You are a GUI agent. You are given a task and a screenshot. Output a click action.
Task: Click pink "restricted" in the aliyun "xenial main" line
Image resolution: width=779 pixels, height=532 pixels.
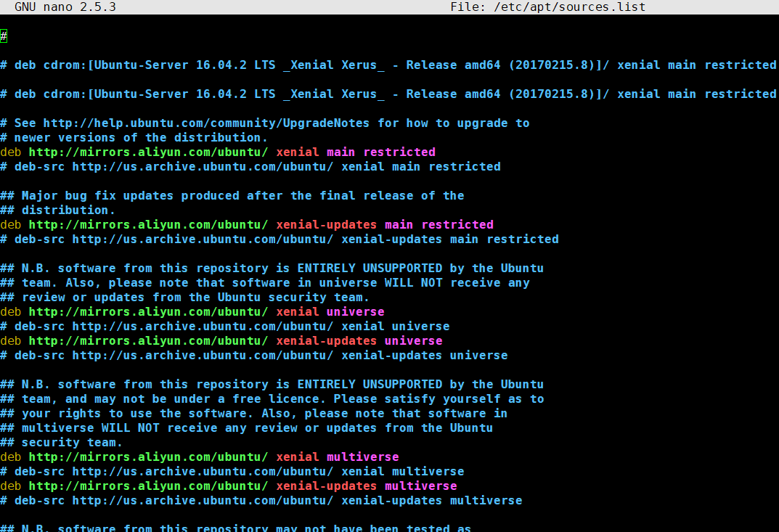pos(399,152)
